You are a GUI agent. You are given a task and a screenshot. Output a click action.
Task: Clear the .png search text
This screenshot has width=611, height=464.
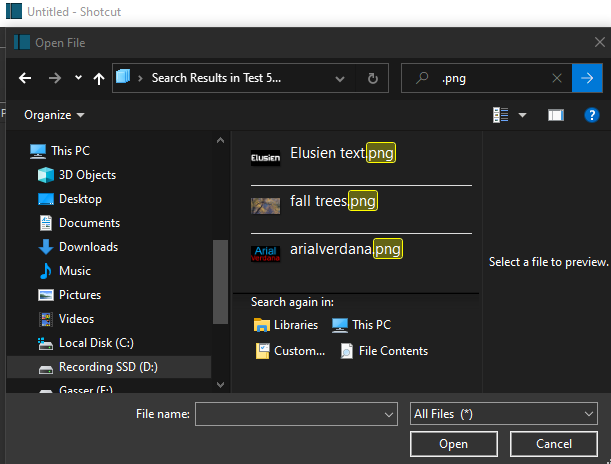pos(557,78)
